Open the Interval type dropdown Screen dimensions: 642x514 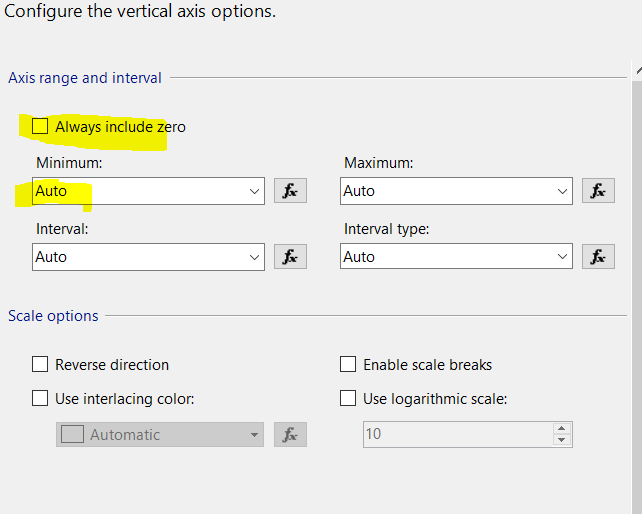click(561, 257)
